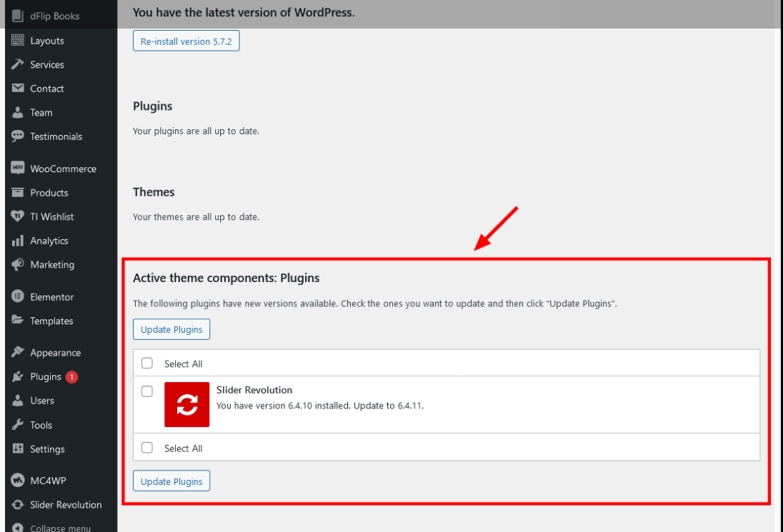Tick the bottom Select All checkbox
783x532 pixels.
pyautogui.click(x=147, y=447)
